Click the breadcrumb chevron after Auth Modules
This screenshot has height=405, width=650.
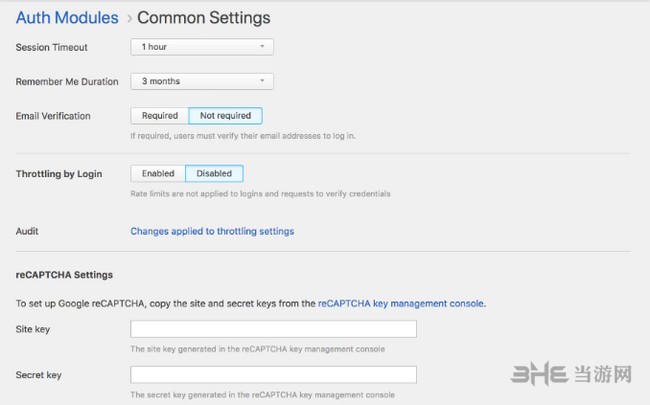coord(129,18)
